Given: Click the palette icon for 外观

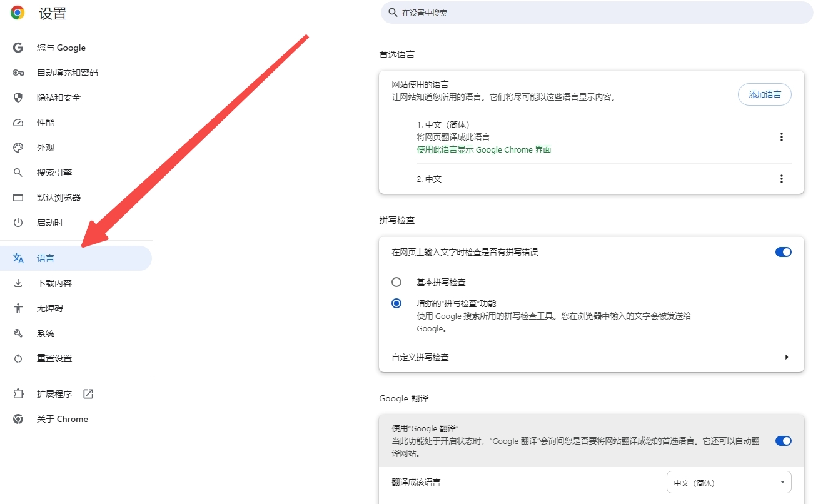Looking at the screenshot, I should tap(18, 148).
